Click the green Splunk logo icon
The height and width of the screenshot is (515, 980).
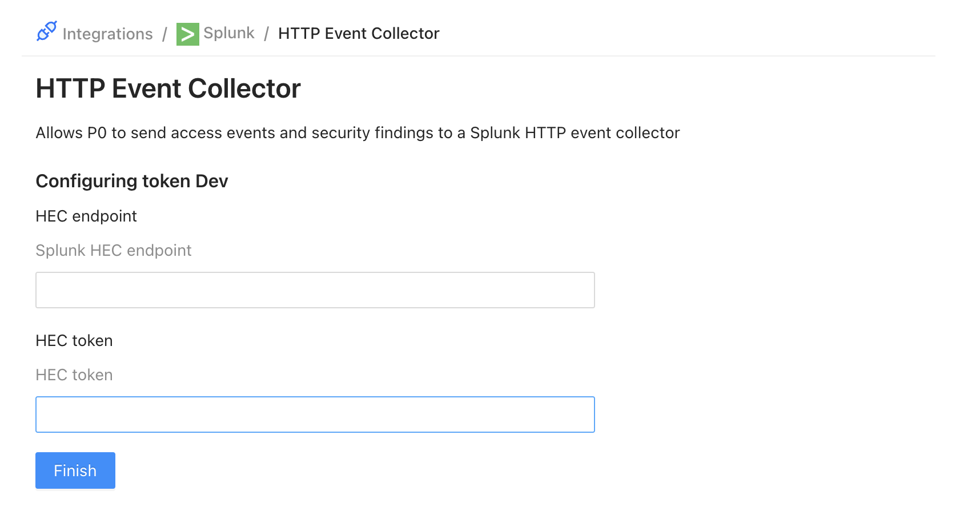(x=187, y=34)
